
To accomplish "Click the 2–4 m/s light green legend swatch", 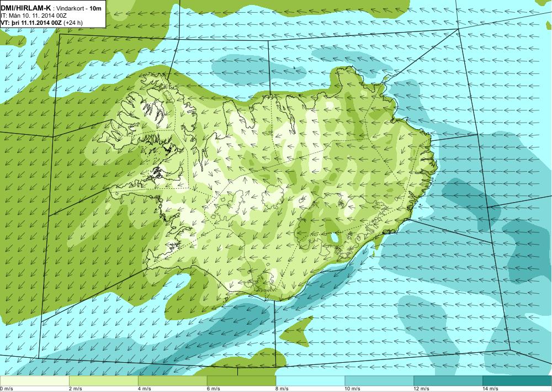I will pos(104,381).
